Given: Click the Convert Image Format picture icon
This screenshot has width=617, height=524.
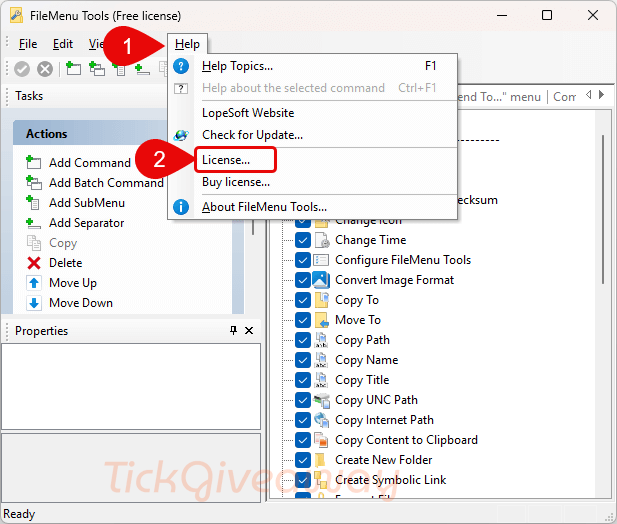Looking at the screenshot, I should coord(321,280).
